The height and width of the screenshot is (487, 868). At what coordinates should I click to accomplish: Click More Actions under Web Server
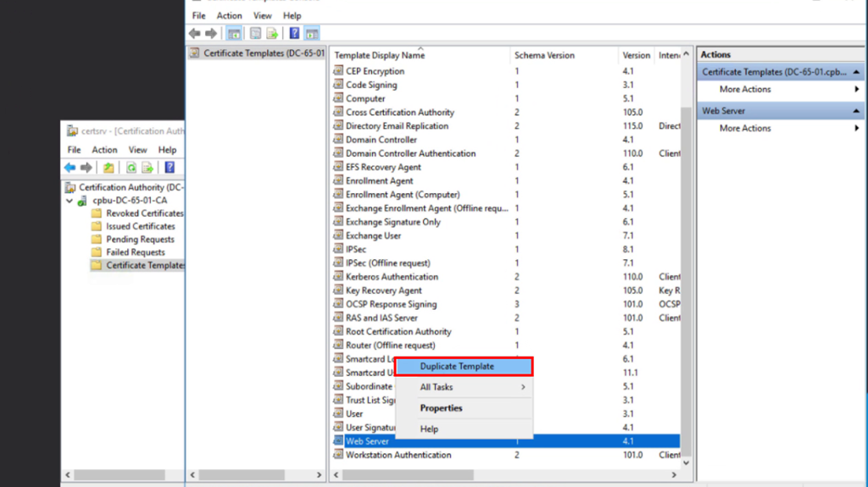click(x=745, y=129)
